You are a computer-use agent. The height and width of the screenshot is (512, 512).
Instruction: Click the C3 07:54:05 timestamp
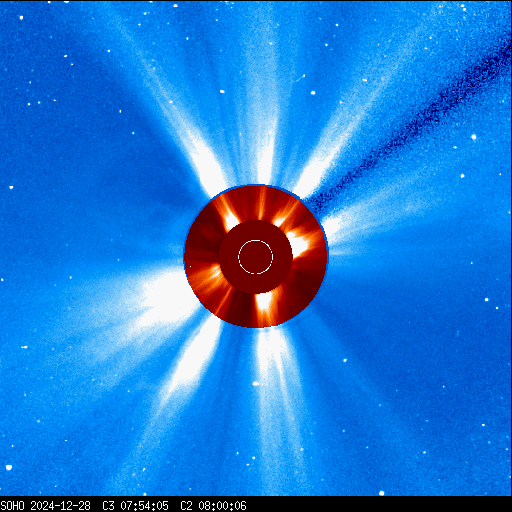pos(135,506)
